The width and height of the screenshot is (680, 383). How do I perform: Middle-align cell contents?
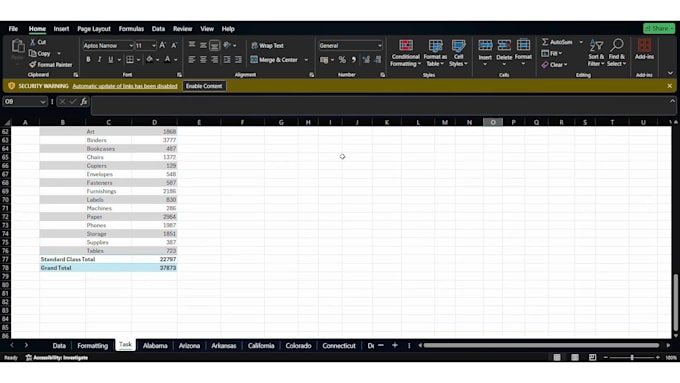click(x=203, y=45)
